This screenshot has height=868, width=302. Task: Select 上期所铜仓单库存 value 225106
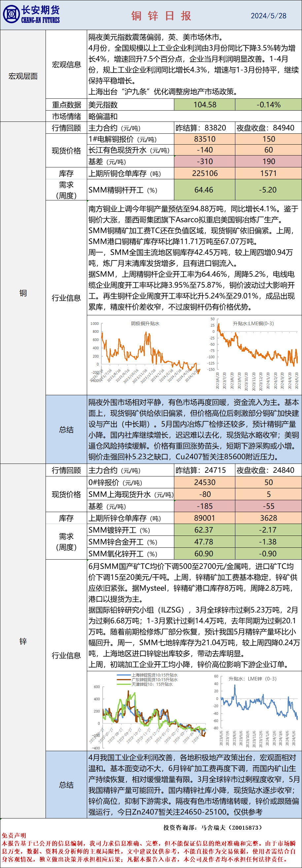205,173
